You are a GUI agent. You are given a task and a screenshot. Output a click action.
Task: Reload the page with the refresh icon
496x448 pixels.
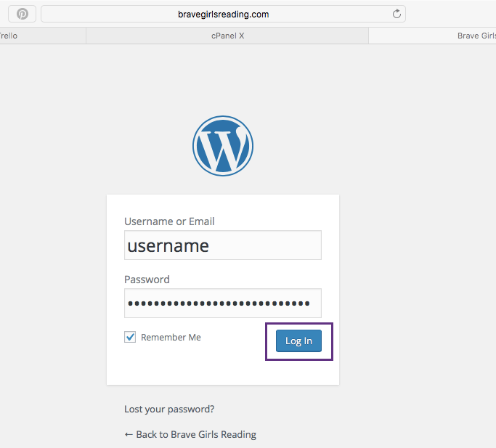pyautogui.click(x=397, y=14)
